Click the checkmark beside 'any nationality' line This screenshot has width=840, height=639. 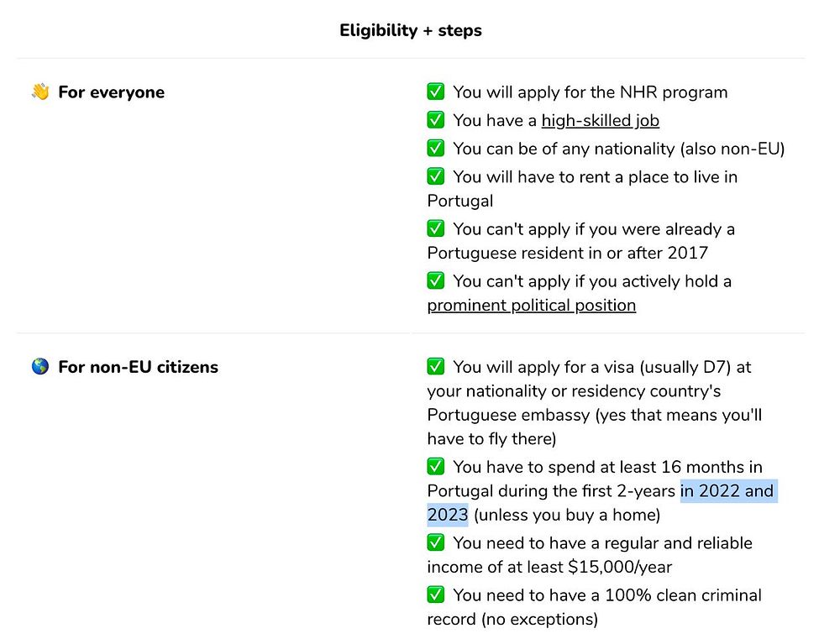pyautogui.click(x=436, y=149)
